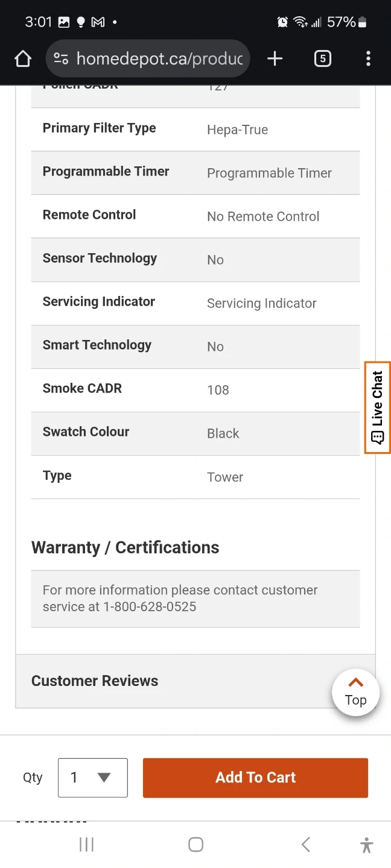Tap the Android back navigation arrow
Viewport: 391px width, 868px height.
306,844
